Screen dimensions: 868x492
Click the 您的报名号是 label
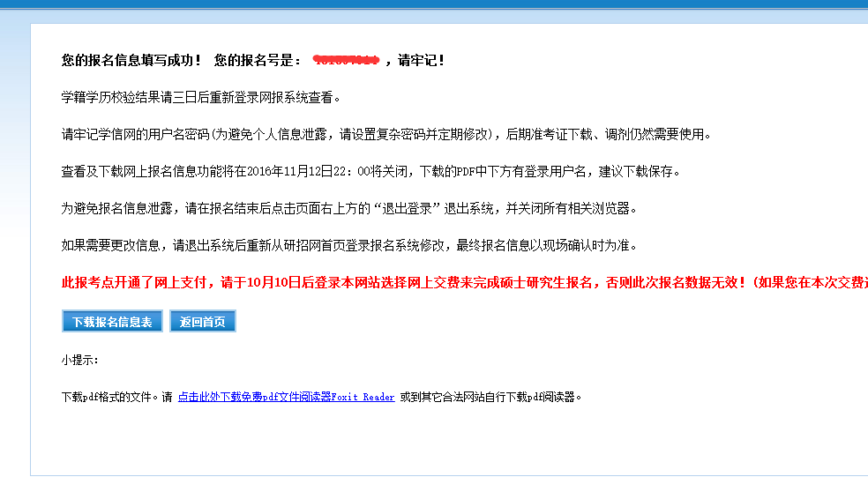coord(258,61)
